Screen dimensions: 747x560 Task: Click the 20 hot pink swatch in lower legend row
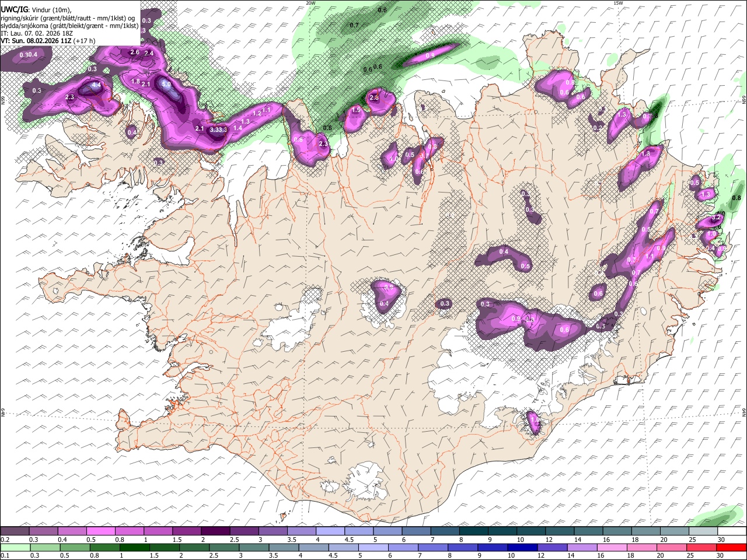(x=671, y=547)
